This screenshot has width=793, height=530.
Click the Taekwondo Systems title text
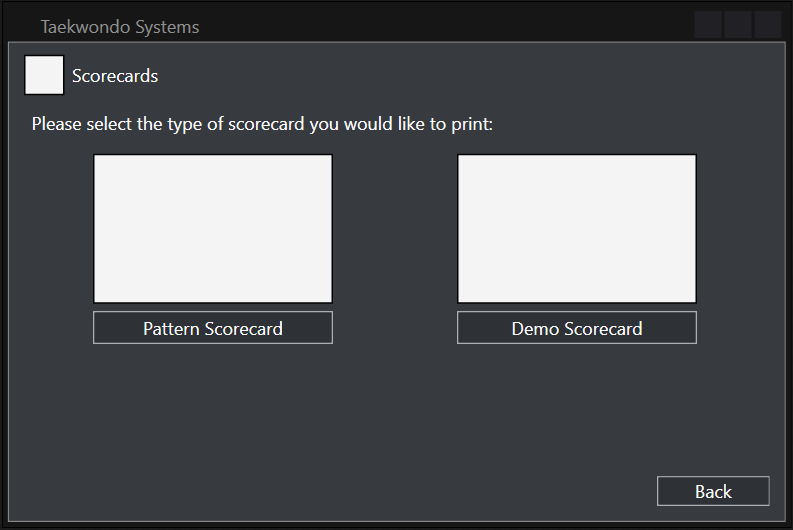coord(120,27)
